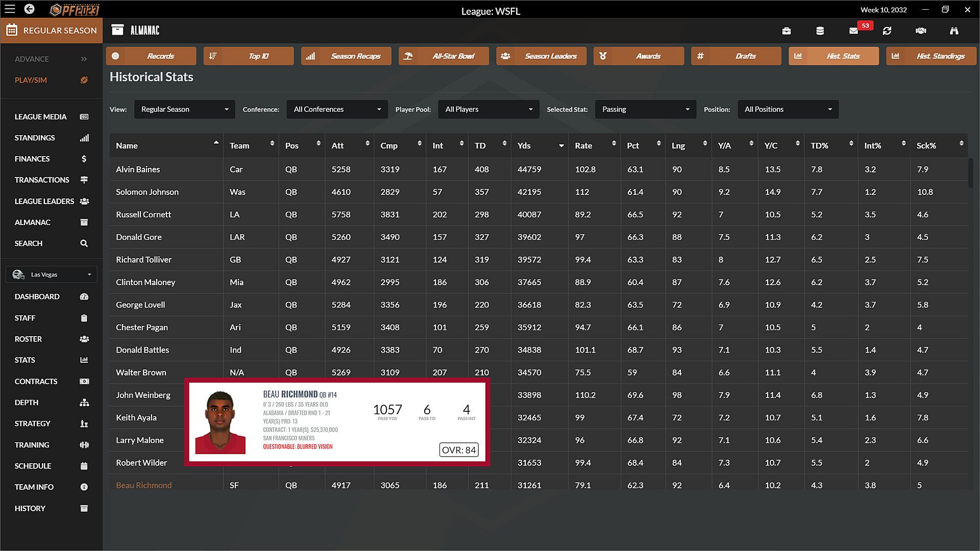Sort table by Rate column
The height and width of the screenshot is (551, 980).
tap(594, 146)
